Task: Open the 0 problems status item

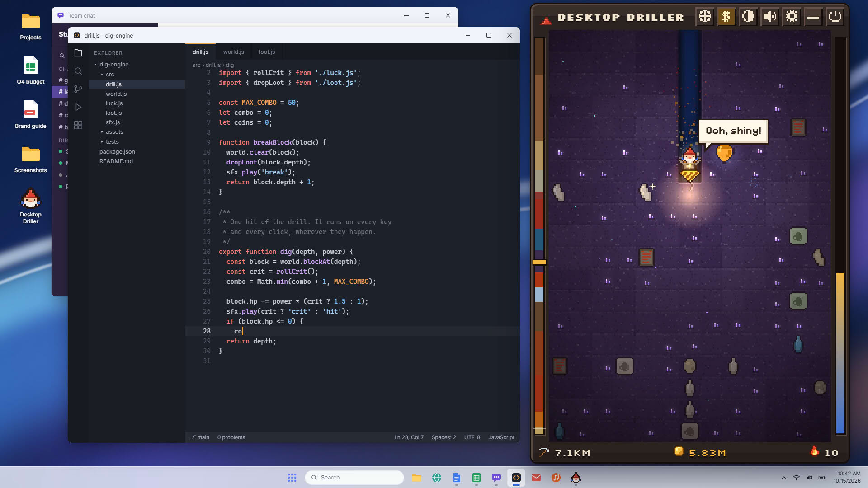Action: [231, 437]
